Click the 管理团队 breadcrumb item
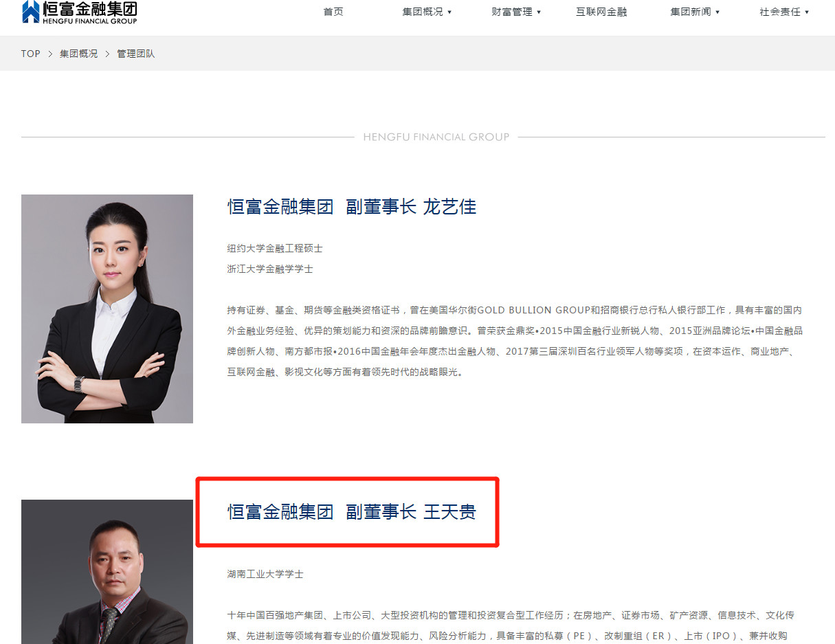835x644 pixels. [x=136, y=54]
